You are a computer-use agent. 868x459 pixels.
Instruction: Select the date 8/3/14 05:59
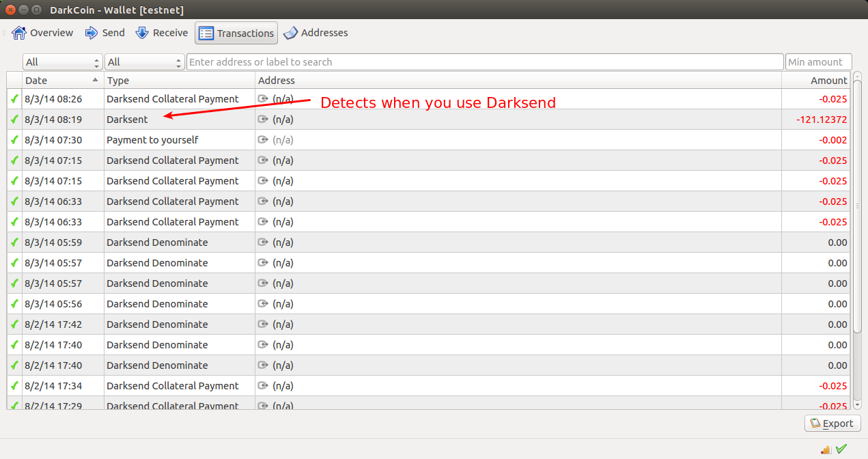[53, 242]
